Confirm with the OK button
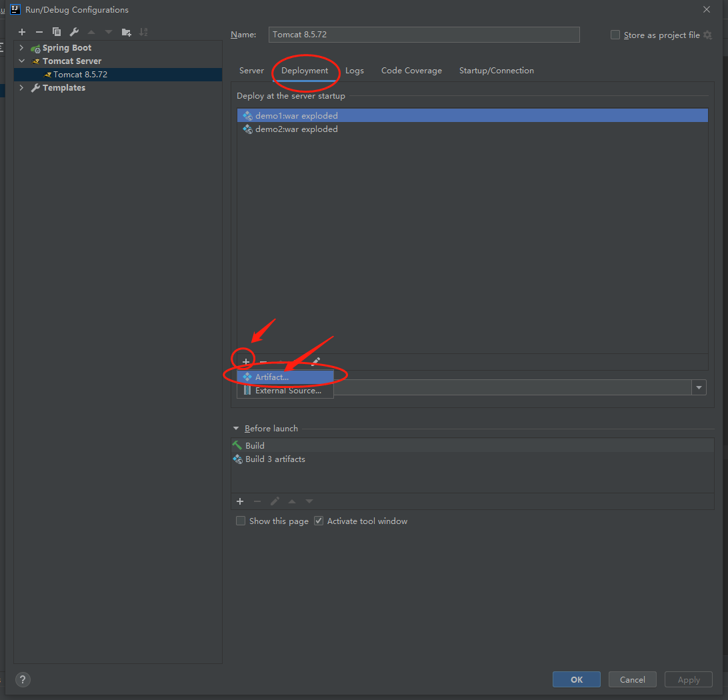 click(x=576, y=679)
